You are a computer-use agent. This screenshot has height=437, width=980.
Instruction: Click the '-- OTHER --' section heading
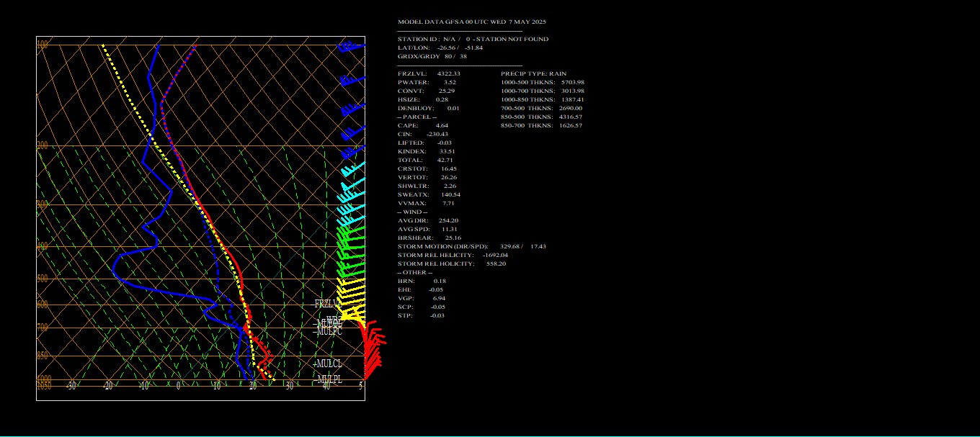[414, 272]
